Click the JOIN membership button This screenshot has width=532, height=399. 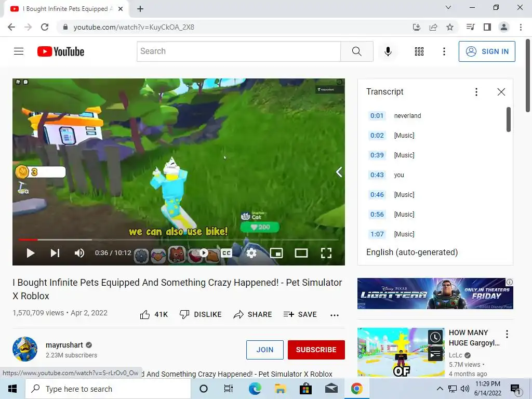pyautogui.click(x=264, y=350)
